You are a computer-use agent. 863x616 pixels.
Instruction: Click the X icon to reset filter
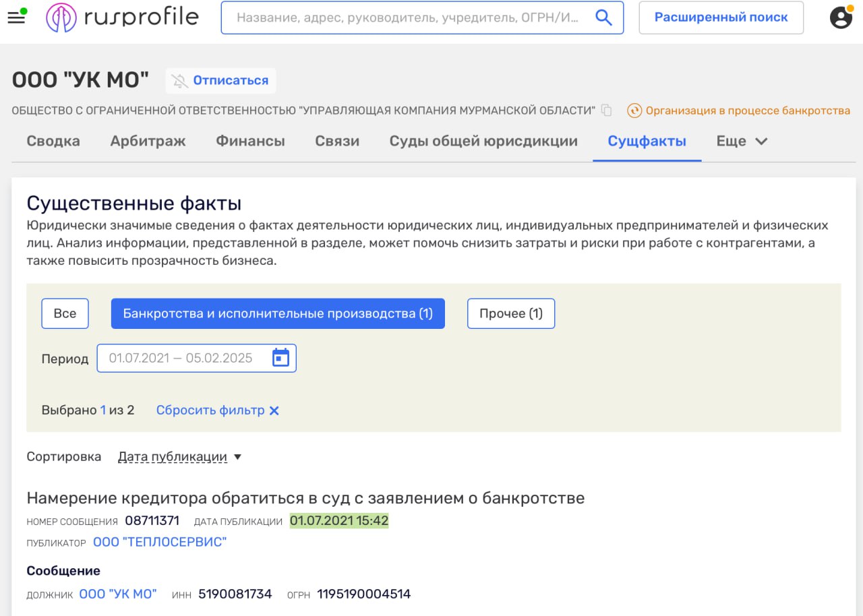tap(274, 410)
